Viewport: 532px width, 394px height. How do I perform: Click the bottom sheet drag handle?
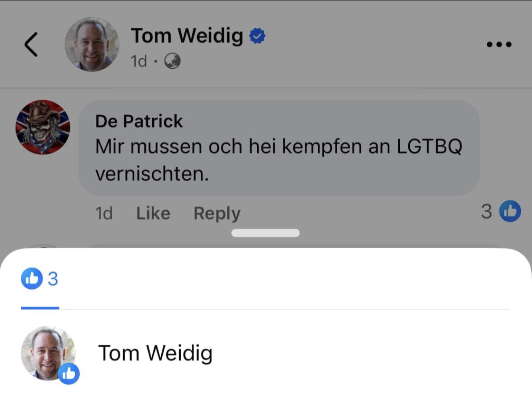266,233
